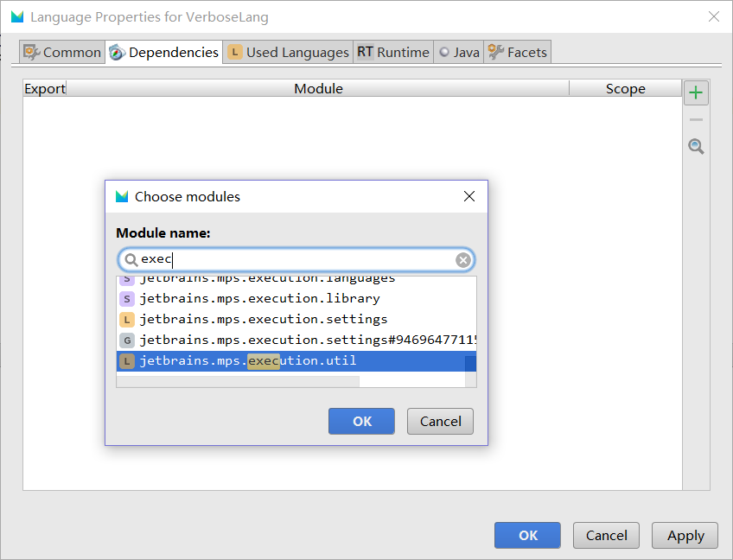The height and width of the screenshot is (560, 733).
Task: Switch to the Java tab
Action: (459, 53)
